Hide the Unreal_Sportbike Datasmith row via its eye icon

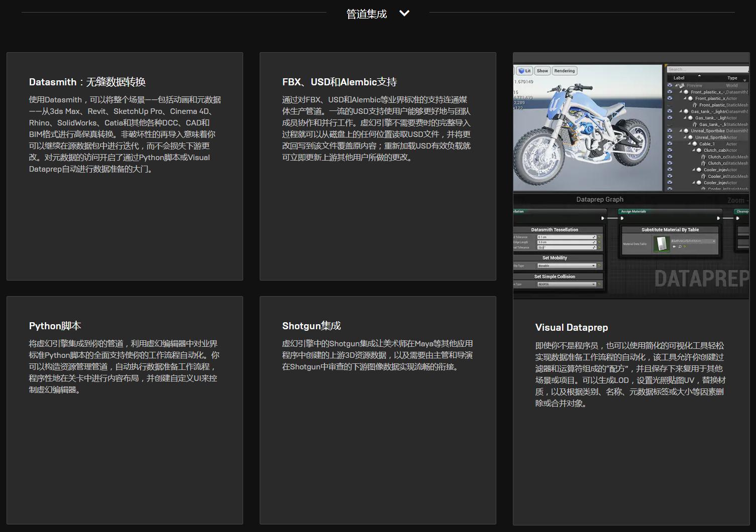click(x=670, y=131)
